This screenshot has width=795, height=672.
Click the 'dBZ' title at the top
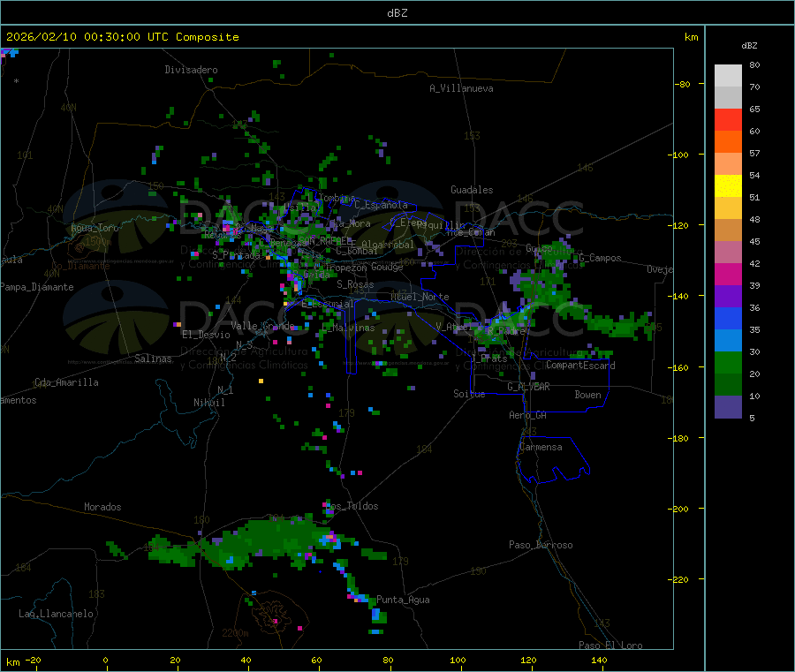click(397, 13)
